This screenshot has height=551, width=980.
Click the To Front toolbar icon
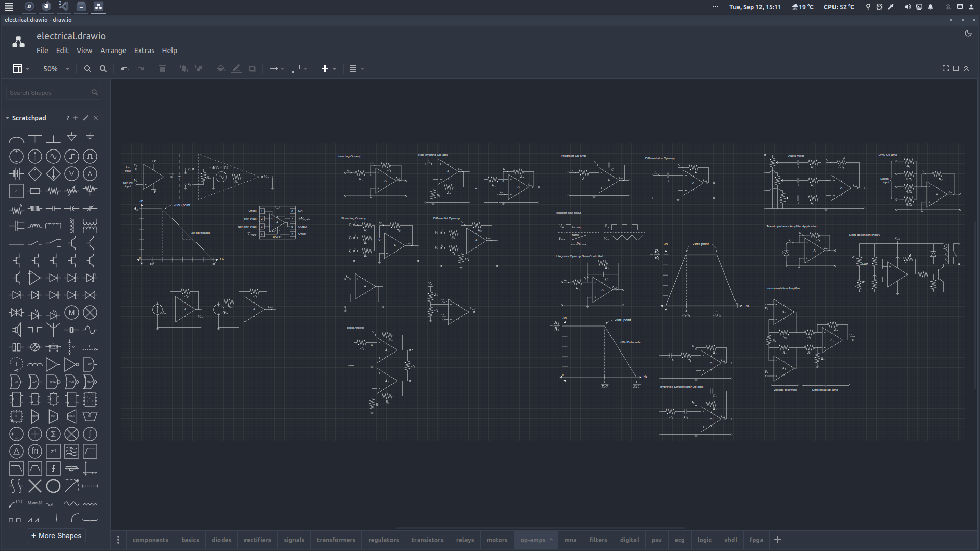pos(184,69)
